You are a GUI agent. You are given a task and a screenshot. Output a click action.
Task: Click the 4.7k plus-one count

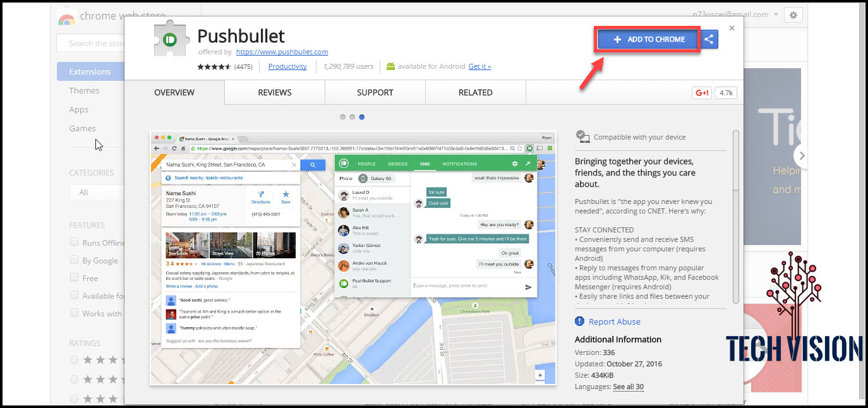[726, 93]
